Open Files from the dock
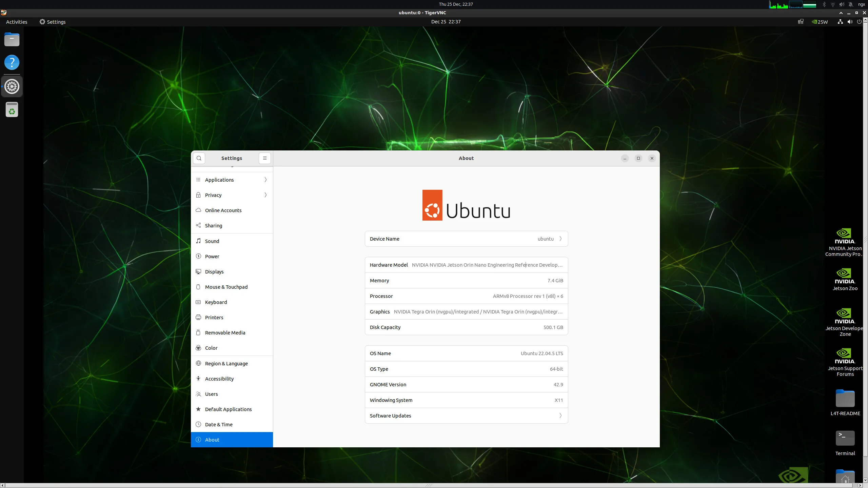Screen dimensions: 868x488 pyautogui.click(x=12, y=39)
